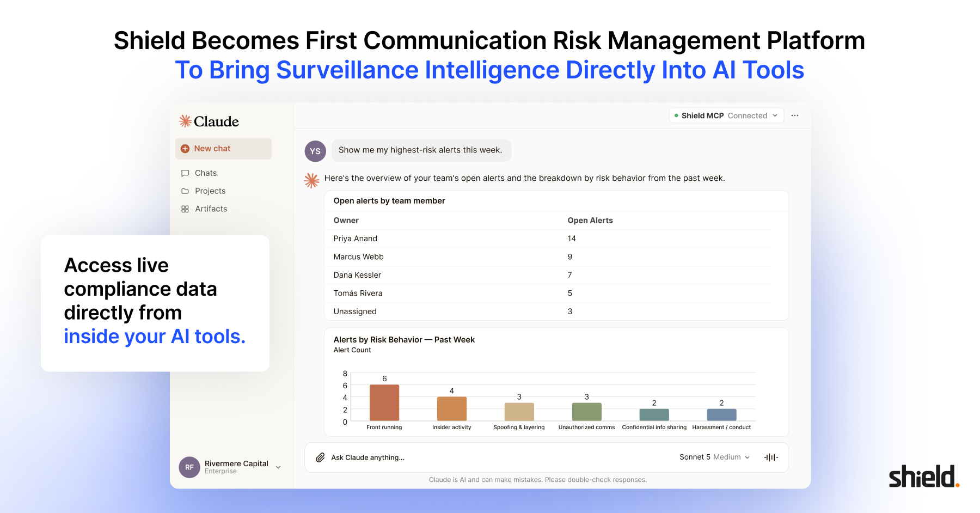980x513 pixels.
Task: Click the 'Alert Count' axis label
Action: pyautogui.click(x=352, y=350)
